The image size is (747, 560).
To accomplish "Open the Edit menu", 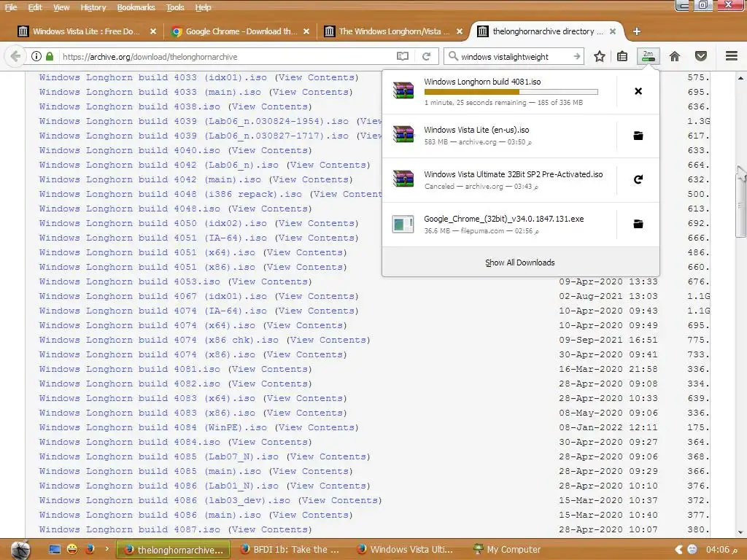I will 35,7.
